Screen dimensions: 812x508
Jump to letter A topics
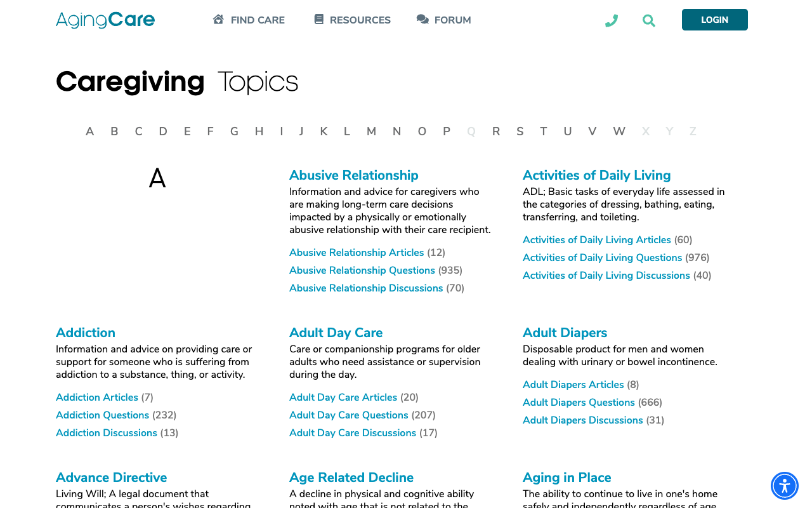tap(90, 131)
